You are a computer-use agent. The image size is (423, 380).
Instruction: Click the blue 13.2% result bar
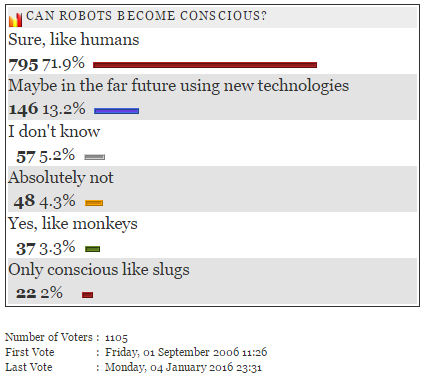click(x=117, y=111)
